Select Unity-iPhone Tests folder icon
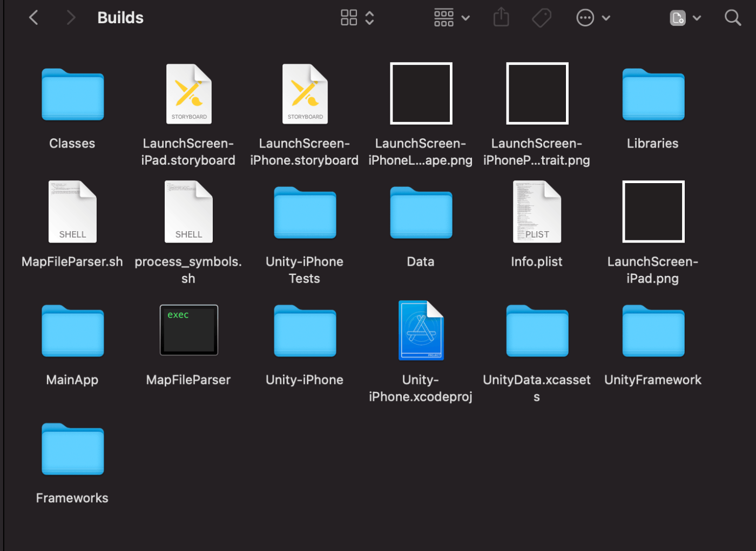The height and width of the screenshot is (551, 756). coord(305,212)
